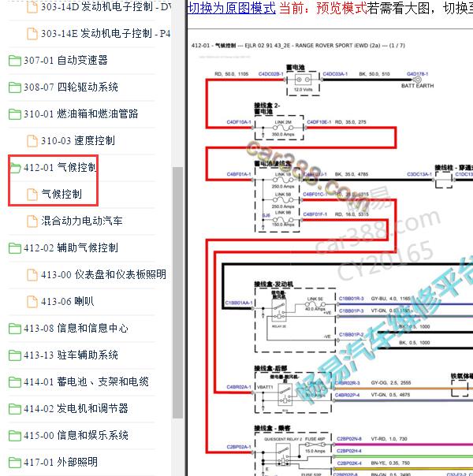Click the page icon beside 混合动力电动汽车
Image resolution: width=473 pixels, height=476 pixels.
(32, 221)
